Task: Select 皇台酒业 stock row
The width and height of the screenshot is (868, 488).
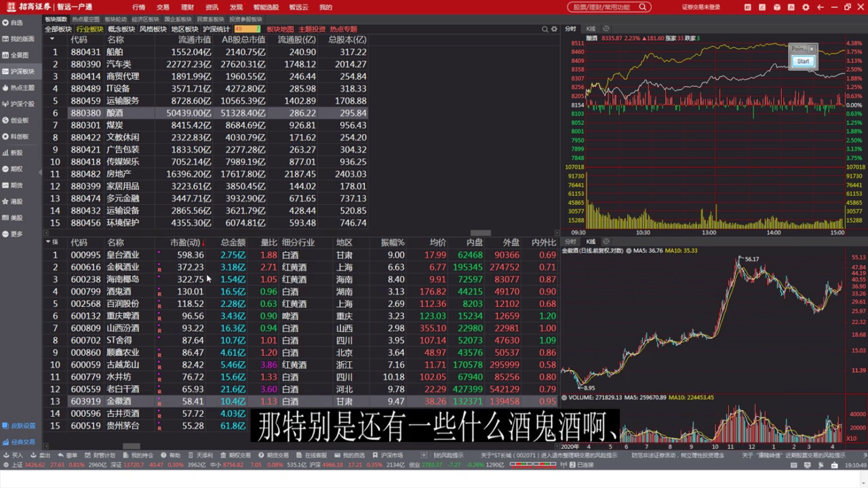Action: 301,255
